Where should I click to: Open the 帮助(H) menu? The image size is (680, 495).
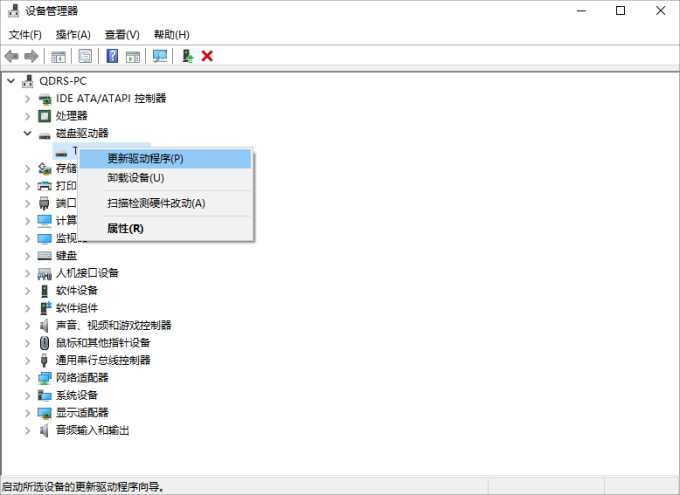(172, 35)
